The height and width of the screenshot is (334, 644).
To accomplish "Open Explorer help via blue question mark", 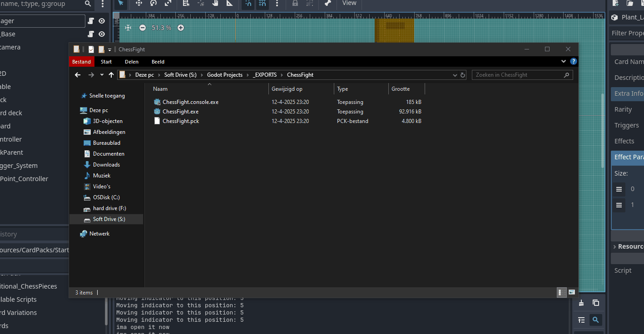I will click(x=574, y=61).
